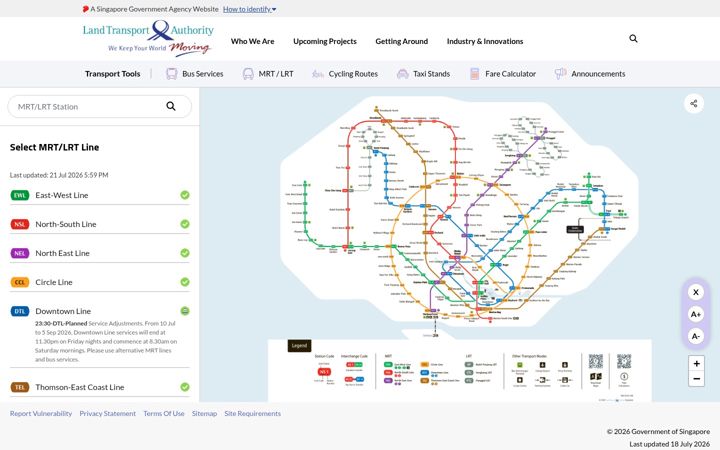Click the NSL red line badge
Screen dimensions: 720x450
point(20,224)
